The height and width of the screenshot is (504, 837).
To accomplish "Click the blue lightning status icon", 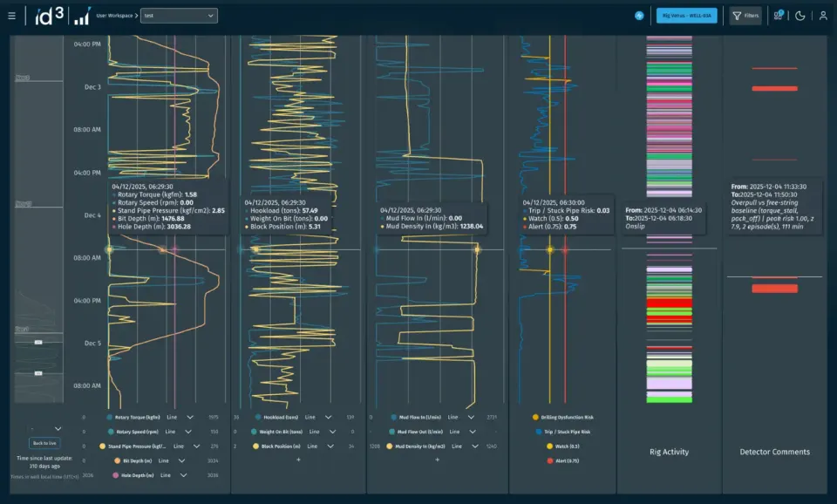I will [639, 16].
